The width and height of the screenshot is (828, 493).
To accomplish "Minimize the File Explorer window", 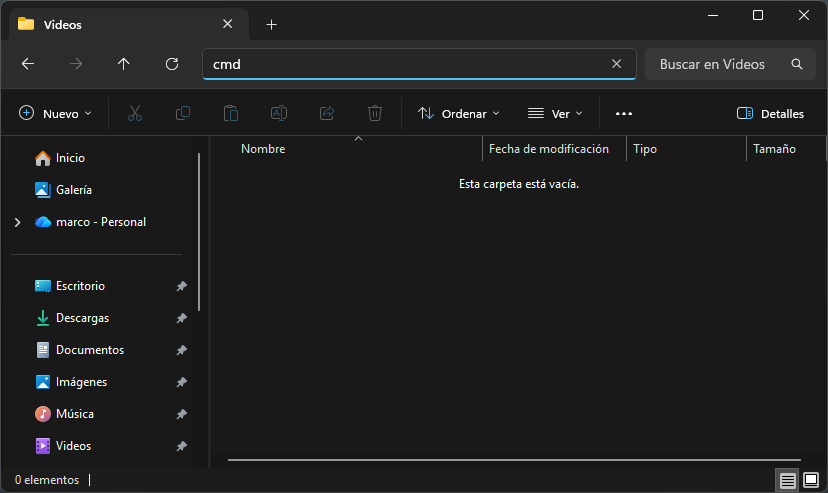I will click(x=713, y=15).
